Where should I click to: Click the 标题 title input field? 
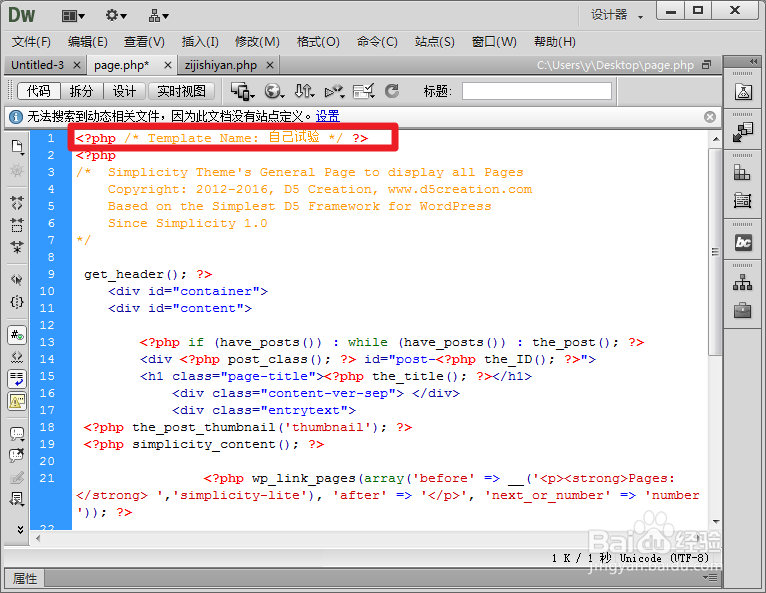[x=536, y=91]
